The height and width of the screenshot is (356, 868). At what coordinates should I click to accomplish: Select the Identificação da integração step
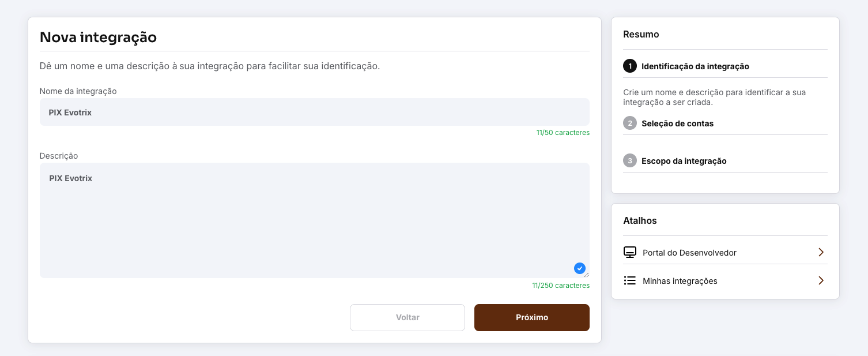coord(695,66)
